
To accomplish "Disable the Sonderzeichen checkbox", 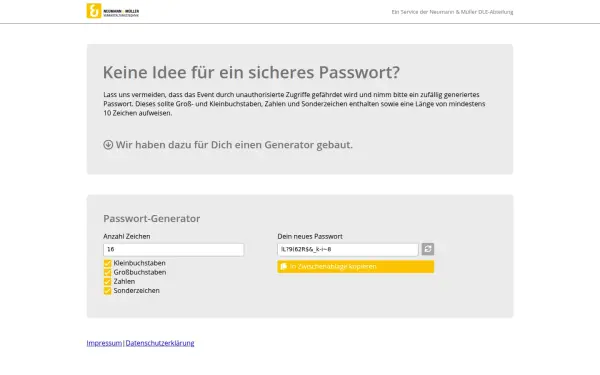I will [107, 291].
